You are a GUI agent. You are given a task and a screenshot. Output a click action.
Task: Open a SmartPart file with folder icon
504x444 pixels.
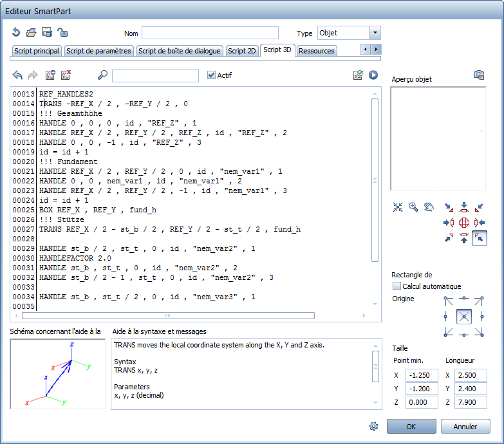31,32
